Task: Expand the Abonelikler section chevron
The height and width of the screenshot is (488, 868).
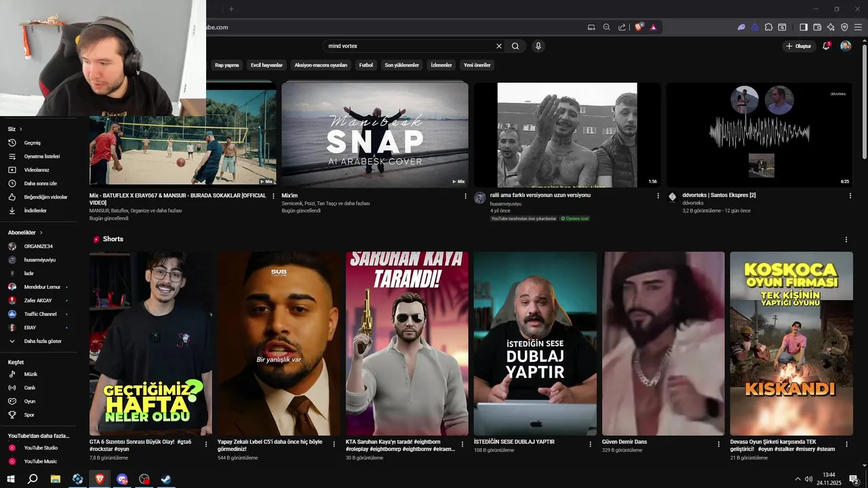Action: tap(41, 232)
